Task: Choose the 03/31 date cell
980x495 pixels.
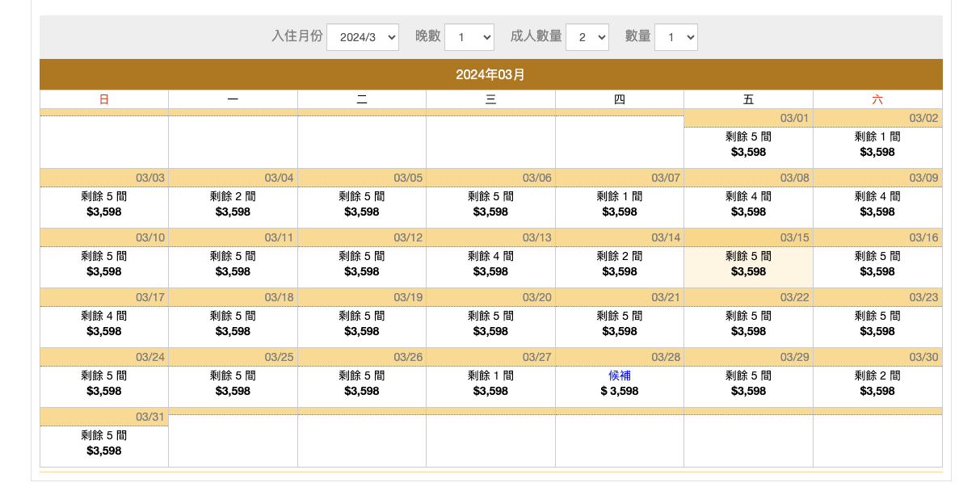Action: click(x=104, y=443)
